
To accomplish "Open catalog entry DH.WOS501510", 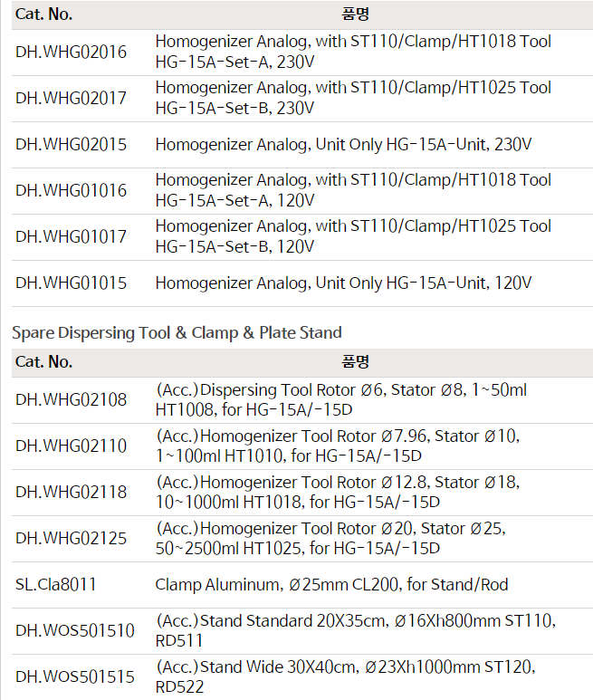I will point(75,631).
